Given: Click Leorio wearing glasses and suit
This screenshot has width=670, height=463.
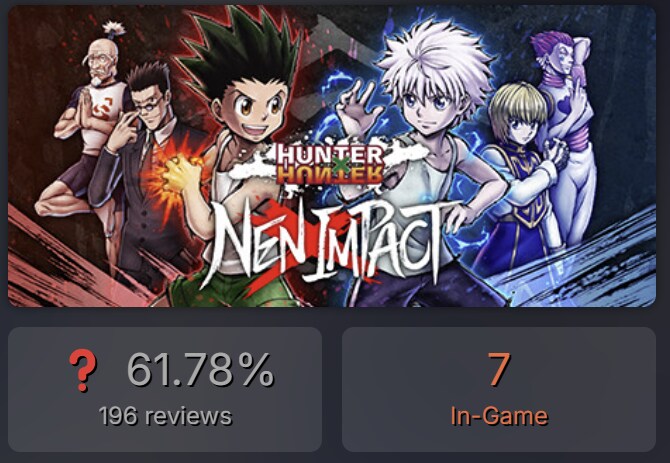Looking at the screenshot, I should 147,171.
